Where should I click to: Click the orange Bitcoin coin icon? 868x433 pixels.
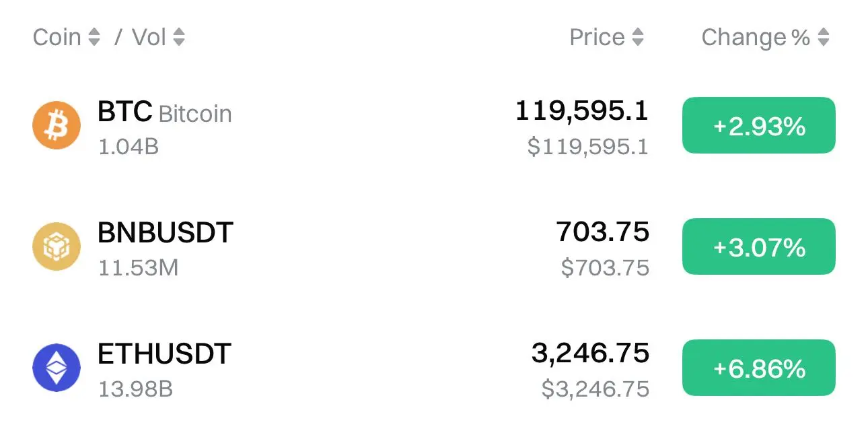coord(56,125)
